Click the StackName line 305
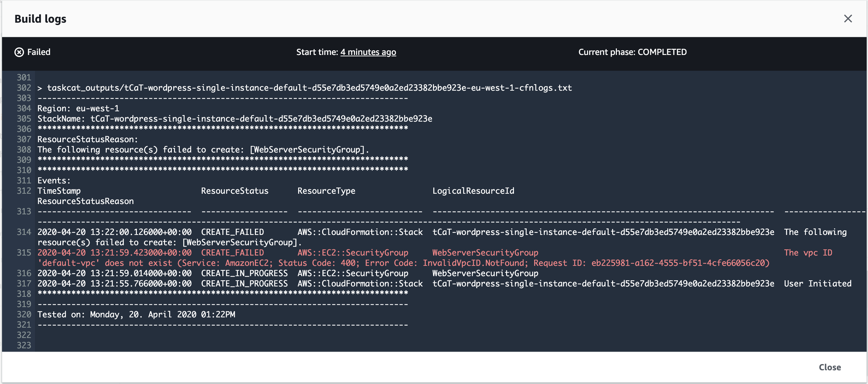Viewport: 868px width, 384px height. coord(235,119)
